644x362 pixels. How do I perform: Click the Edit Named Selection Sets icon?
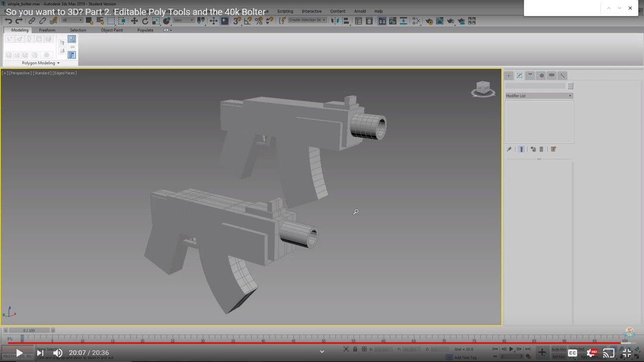pos(282,21)
